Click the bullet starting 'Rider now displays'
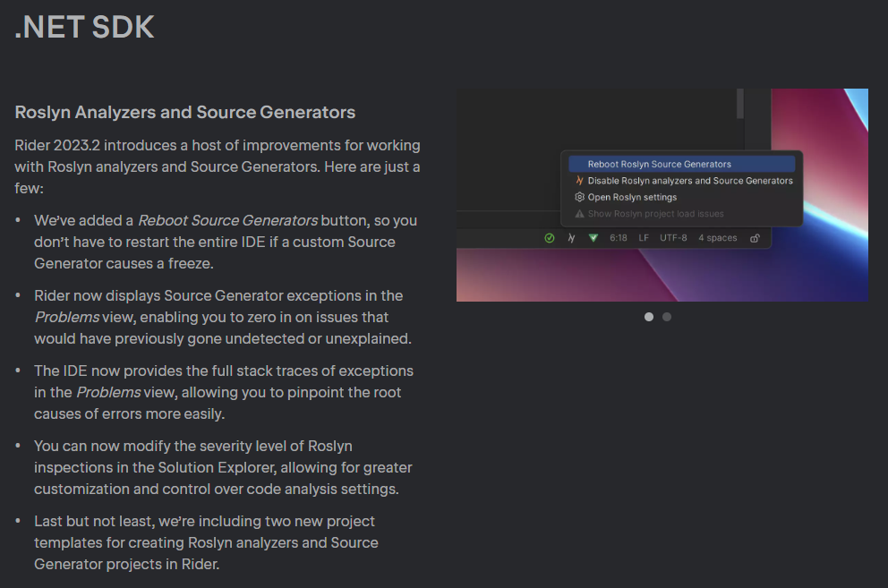The width and height of the screenshot is (888, 588). coord(223,317)
